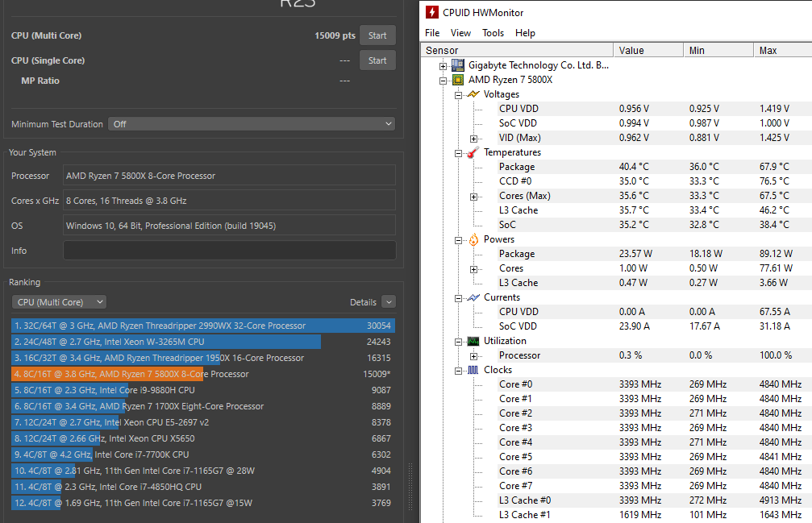This screenshot has width=812, height=523.
Task: Click the Info input field in Cinebench
Action: (x=230, y=251)
